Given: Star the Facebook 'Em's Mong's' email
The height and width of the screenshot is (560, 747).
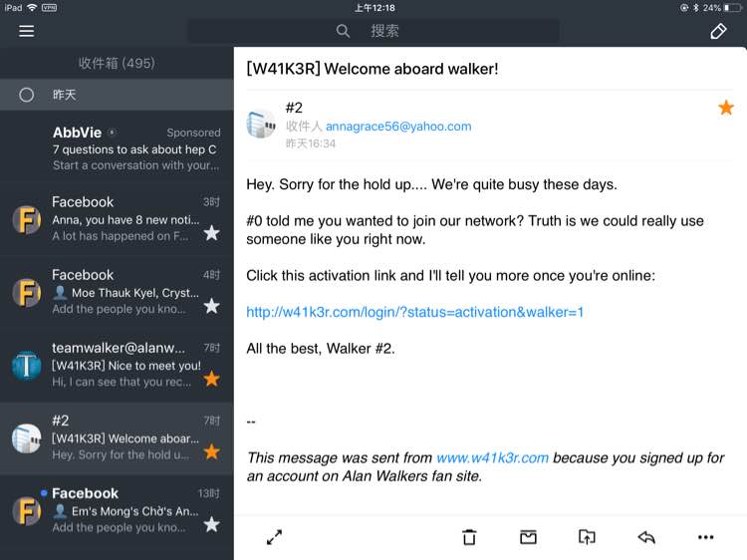Looking at the screenshot, I should point(211,525).
